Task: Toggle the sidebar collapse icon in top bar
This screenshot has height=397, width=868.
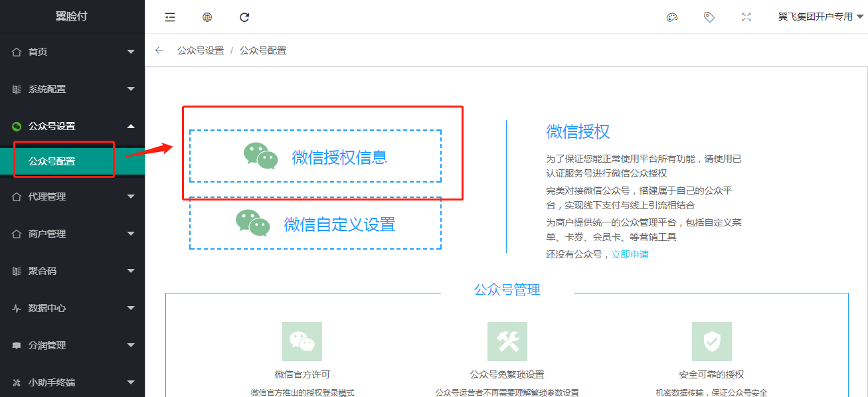Action: click(x=170, y=17)
